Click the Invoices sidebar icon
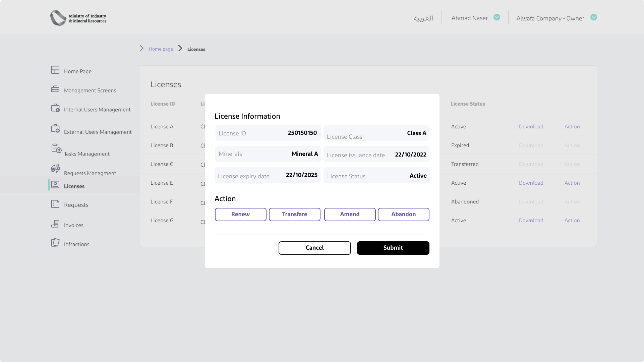The height and width of the screenshot is (362, 644). coord(55,224)
